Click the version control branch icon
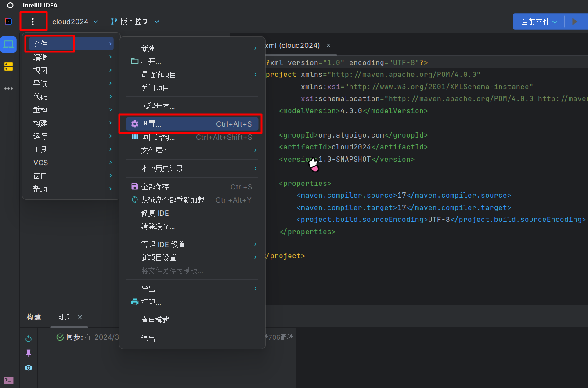The width and height of the screenshot is (588, 388). (114, 22)
